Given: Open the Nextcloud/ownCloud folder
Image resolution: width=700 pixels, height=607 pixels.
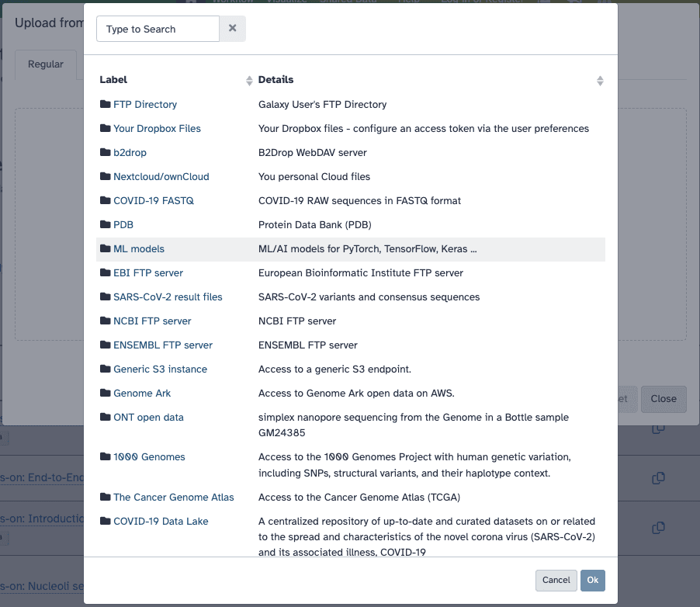Looking at the screenshot, I should click(161, 176).
